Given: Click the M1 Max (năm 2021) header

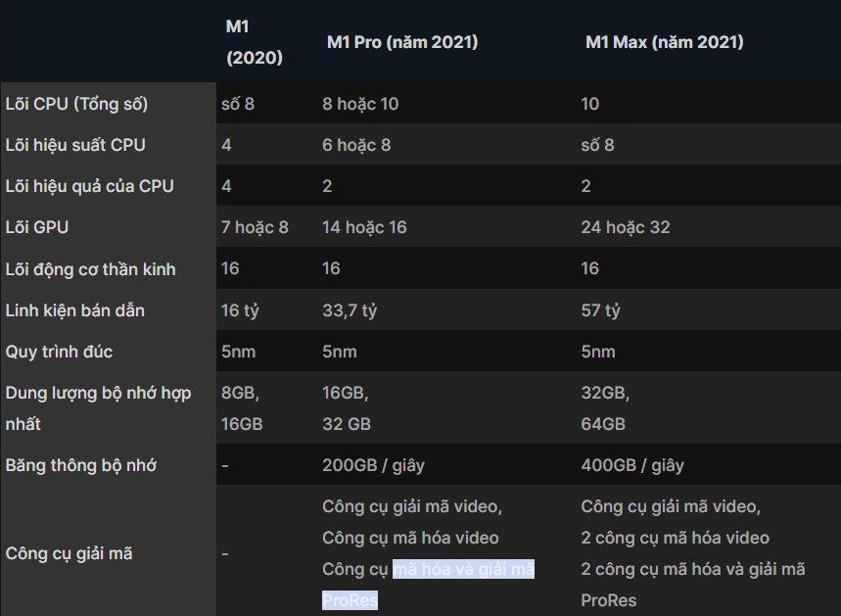Looking at the screenshot, I should [x=664, y=42].
